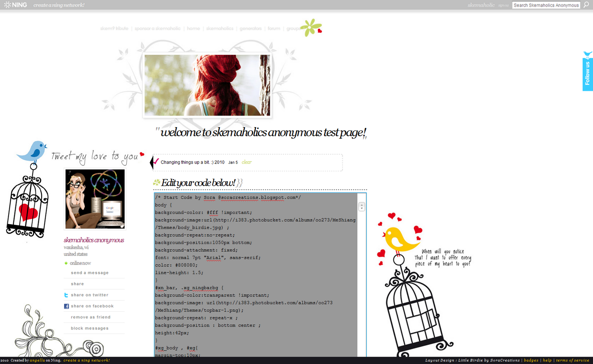This screenshot has height=364, width=593.
Task: Open the skem9 tribute nav tab
Action: pyautogui.click(x=114, y=29)
